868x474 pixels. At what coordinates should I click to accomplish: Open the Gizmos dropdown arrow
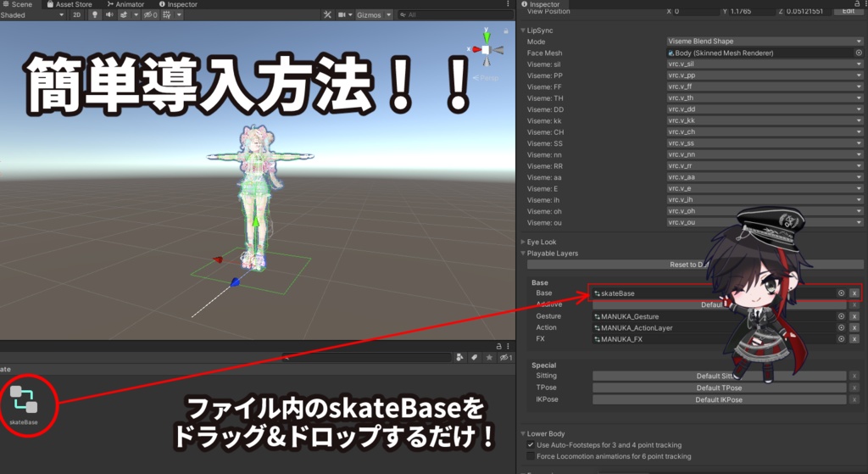tap(388, 15)
